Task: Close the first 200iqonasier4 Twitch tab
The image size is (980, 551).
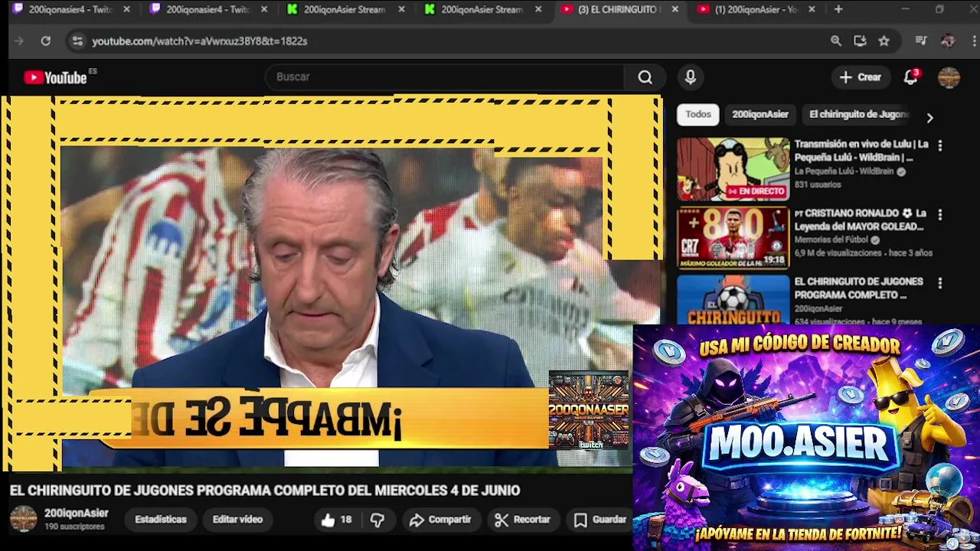Action: tap(127, 9)
